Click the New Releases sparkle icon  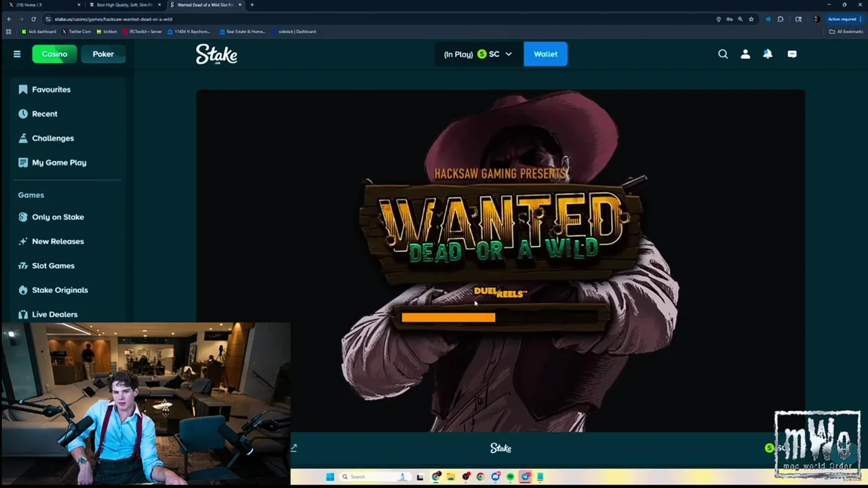coord(23,241)
